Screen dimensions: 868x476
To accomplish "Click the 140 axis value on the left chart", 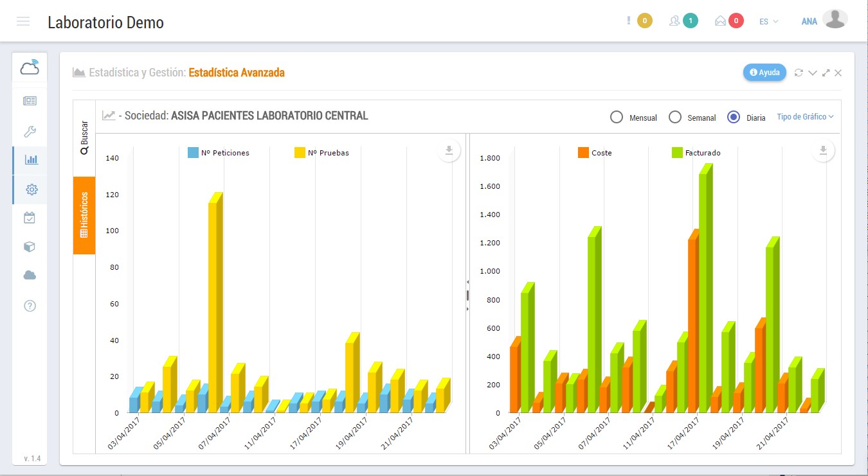I will (111, 158).
